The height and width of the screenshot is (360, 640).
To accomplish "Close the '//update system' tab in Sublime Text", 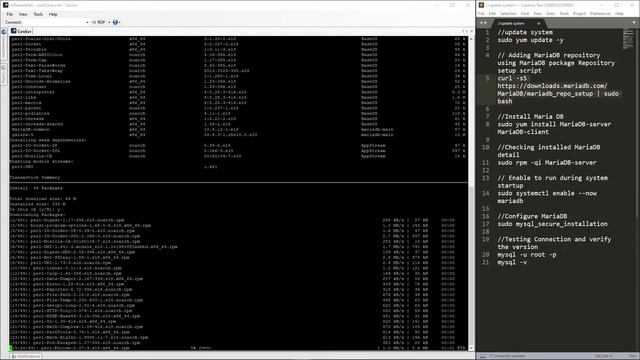I will [538, 23].
